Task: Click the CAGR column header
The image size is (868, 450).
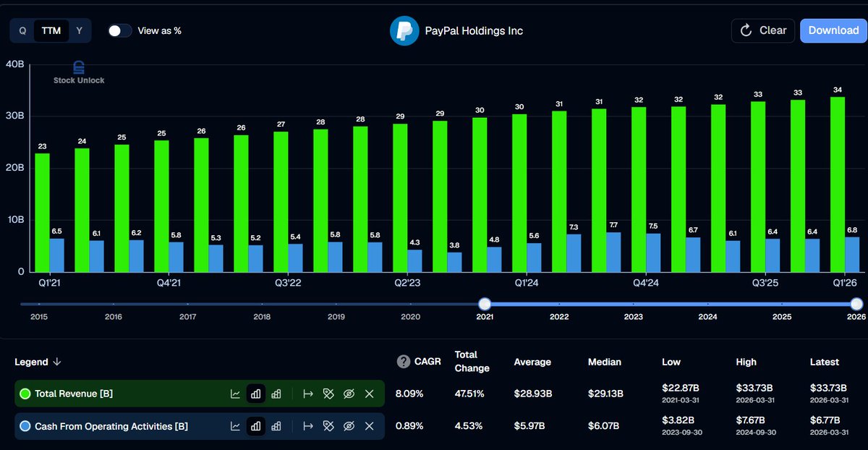Action: pyautogui.click(x=429, y=362)
